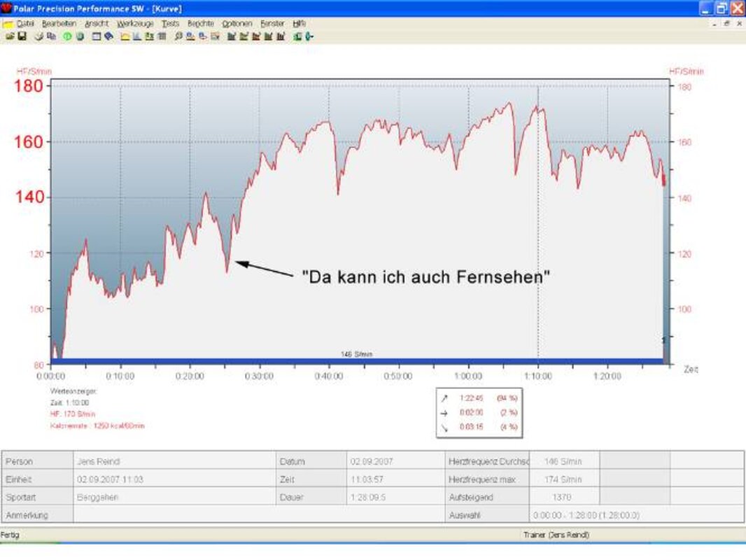The width and height of the screenshot is (746, 560).
Task: Click the orange person icon after the magnifier
Action: coord(190,36)
